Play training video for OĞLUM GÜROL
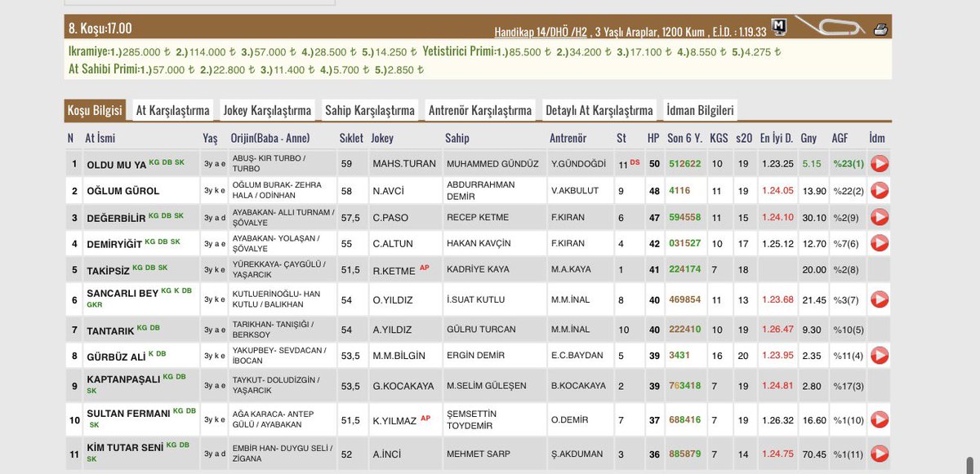The width and height of the screenshot is (980, 474). click(880, 191)
